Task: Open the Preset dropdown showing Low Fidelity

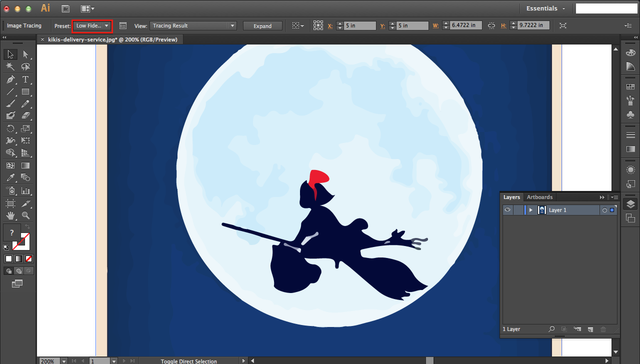Action: click(92, 25)
